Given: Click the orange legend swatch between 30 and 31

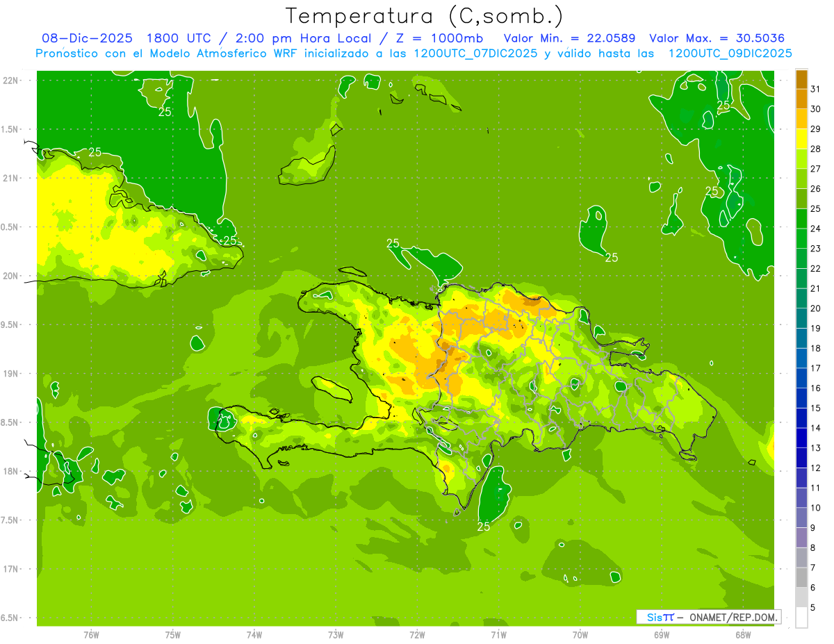Looking at the screenshot, I should (801, 99).
